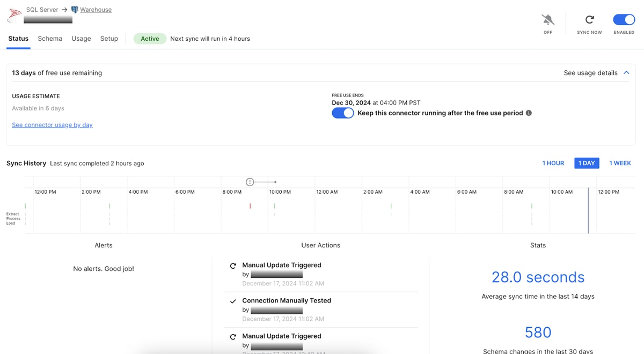Switch to the Setup tab
The width and height of the screenshot is (644, 354).
tap(109, 39)
